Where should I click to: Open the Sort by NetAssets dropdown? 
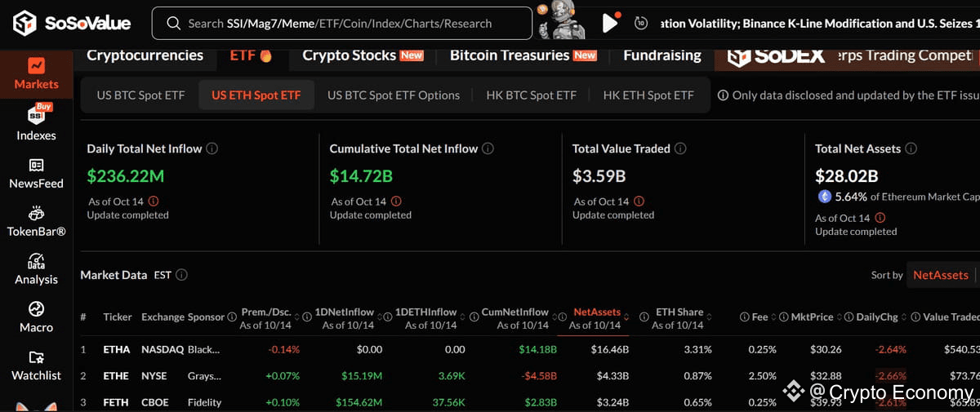942,275
